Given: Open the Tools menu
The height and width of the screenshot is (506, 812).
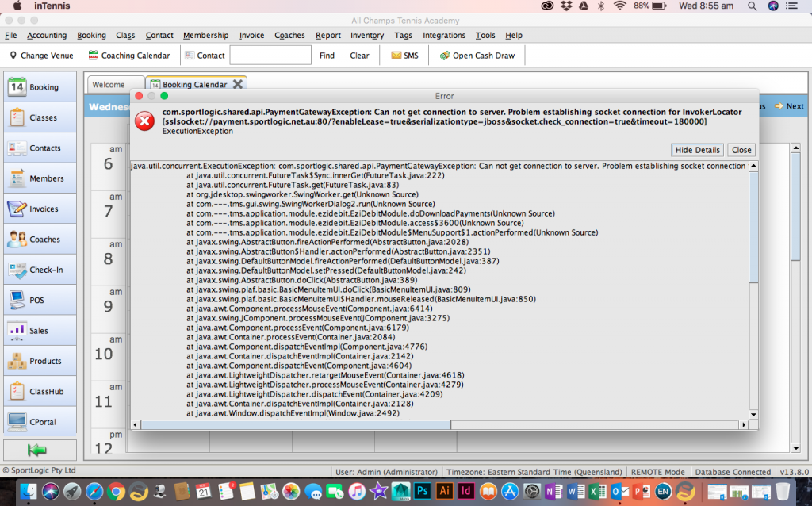Looking at the screenshot, I should click(485, 35).
